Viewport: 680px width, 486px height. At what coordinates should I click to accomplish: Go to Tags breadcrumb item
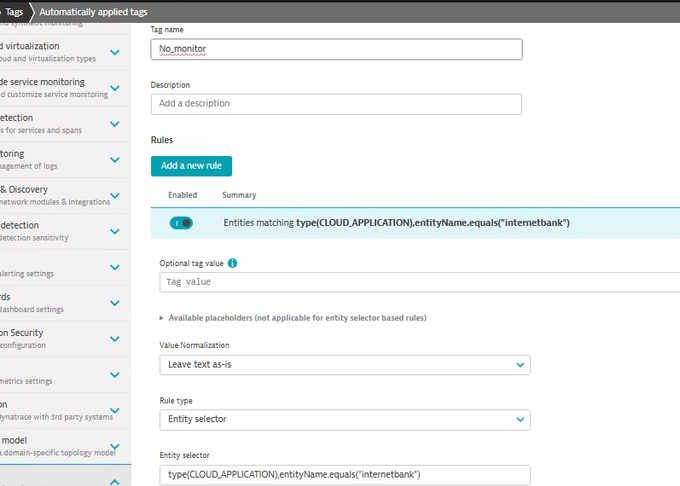point(13,11)
